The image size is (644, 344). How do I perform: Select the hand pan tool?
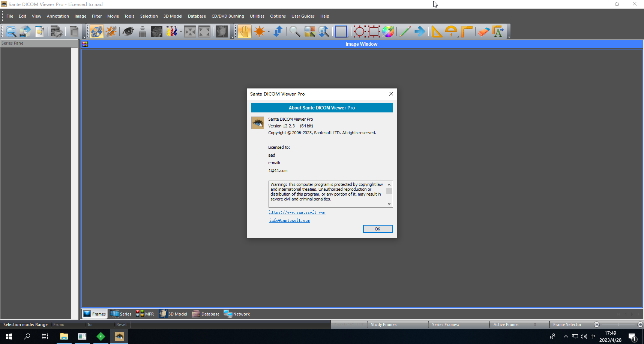(244, 31)
